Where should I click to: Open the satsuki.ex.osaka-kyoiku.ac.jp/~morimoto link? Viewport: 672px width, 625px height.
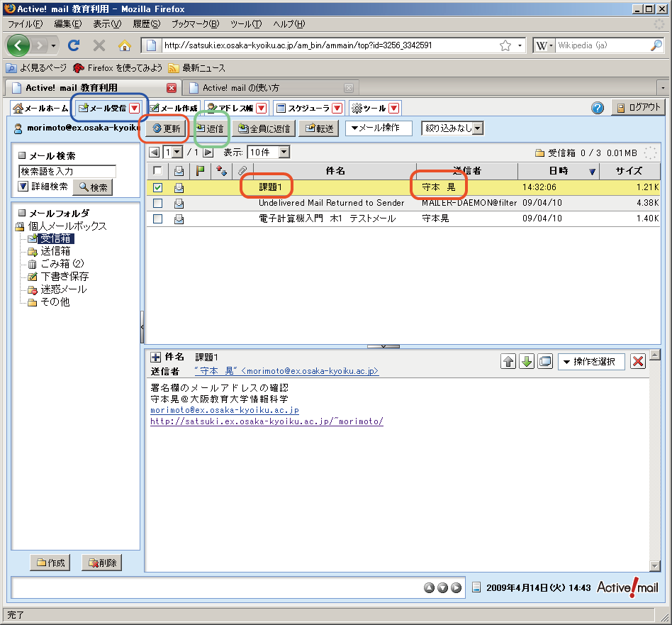click(267, 421)
